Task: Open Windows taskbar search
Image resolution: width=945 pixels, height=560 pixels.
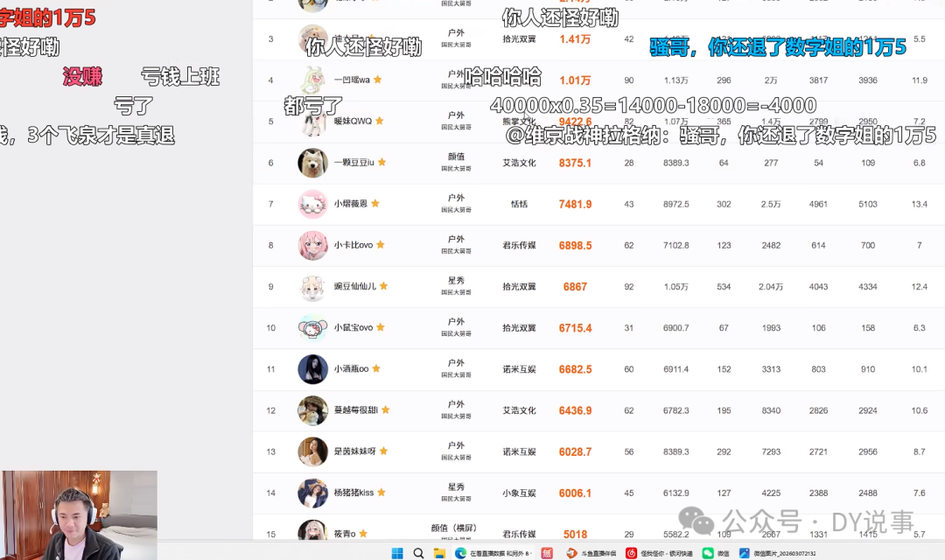Action: [x=418, y=553]
